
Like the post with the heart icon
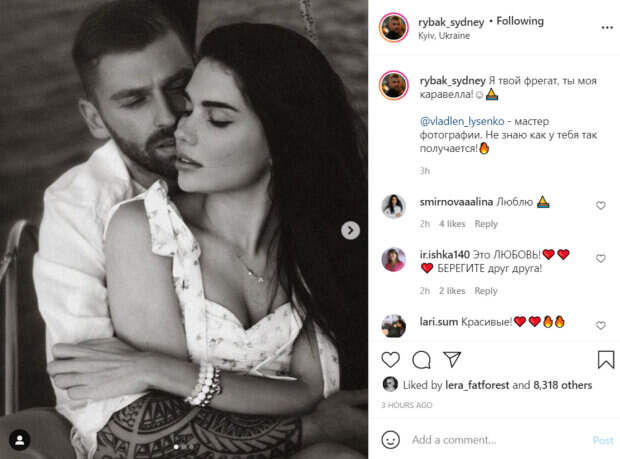coord(390,359)
